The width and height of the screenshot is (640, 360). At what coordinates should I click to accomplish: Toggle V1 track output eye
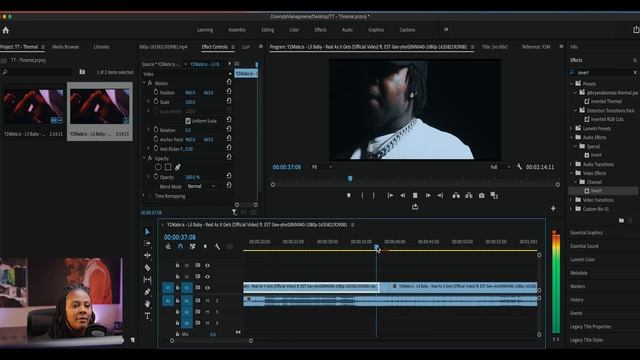pos(207,288)
